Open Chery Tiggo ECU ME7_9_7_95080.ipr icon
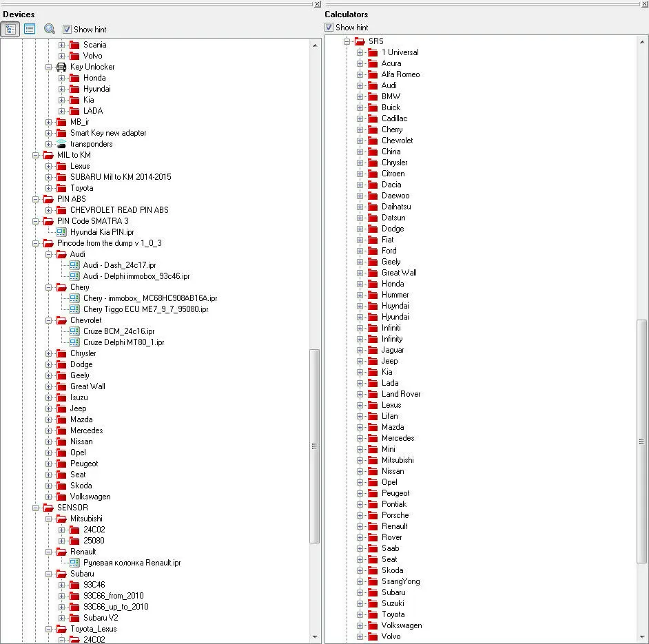Viewport: 649px width, 644px height. coord(74,309)
